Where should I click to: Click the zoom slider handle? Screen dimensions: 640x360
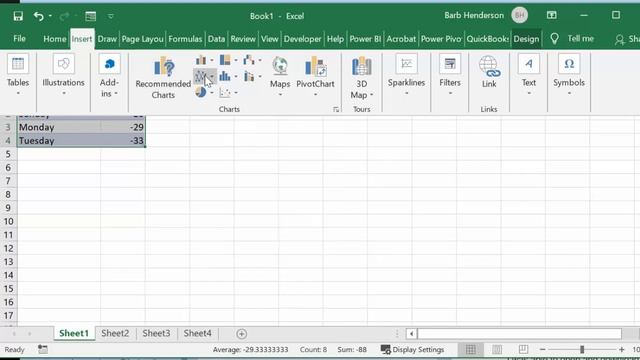[x=582, y=349]
